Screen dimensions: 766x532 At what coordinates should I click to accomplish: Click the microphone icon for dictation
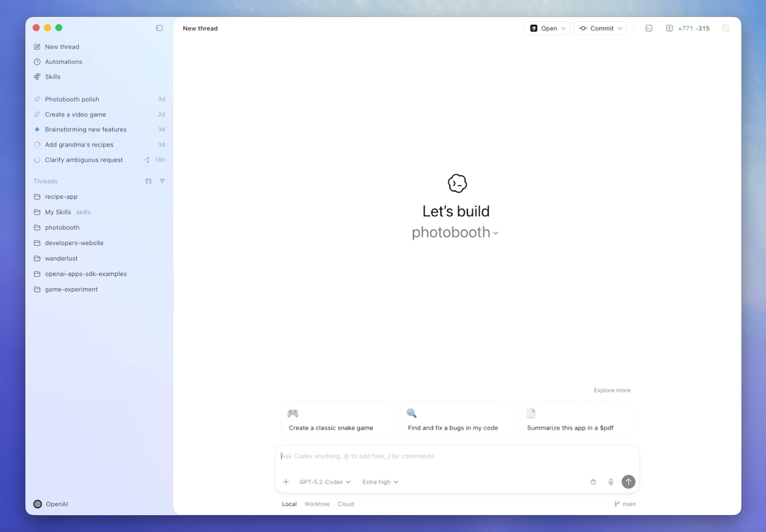611,482
